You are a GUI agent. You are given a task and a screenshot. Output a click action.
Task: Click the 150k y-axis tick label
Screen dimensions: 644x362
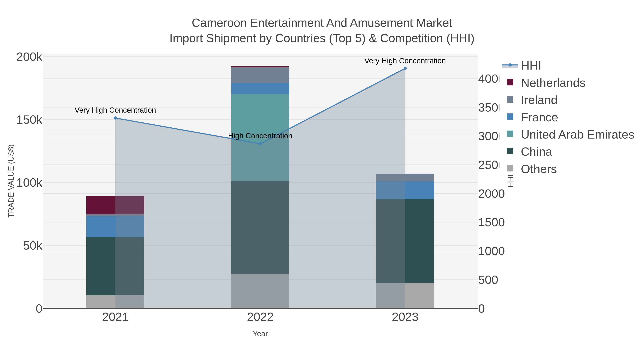tap(29, 120)
